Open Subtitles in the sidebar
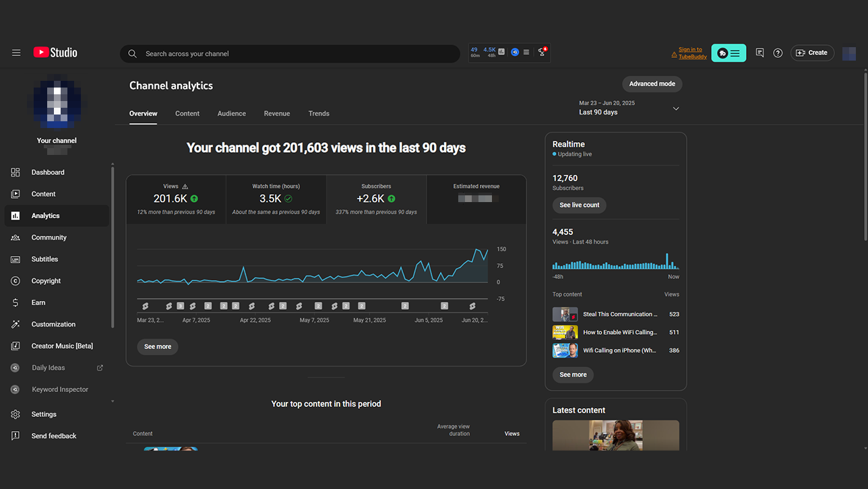 57,259
